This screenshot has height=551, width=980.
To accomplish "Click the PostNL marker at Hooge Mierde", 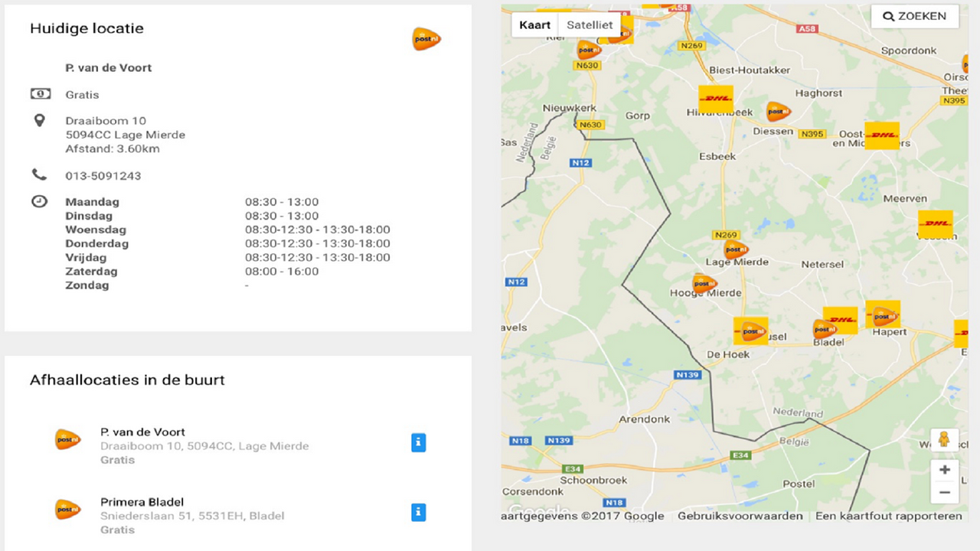I will (704, 283).
